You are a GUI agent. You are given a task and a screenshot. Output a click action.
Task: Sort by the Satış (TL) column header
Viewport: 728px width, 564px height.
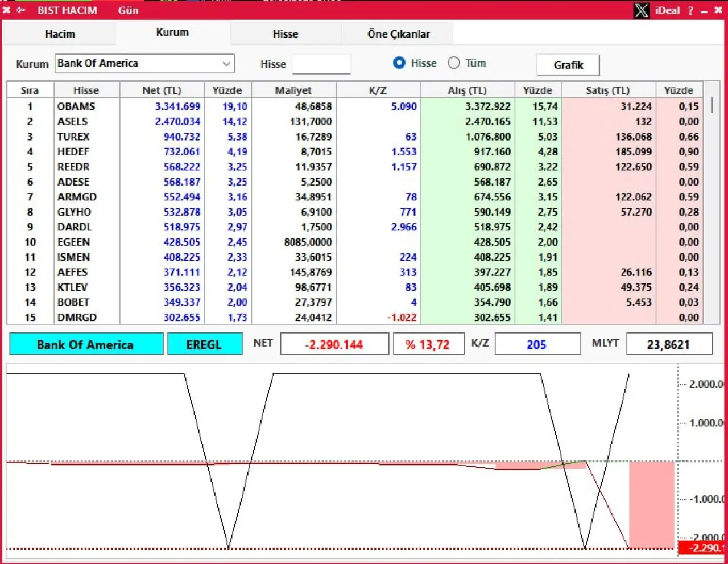608,90
